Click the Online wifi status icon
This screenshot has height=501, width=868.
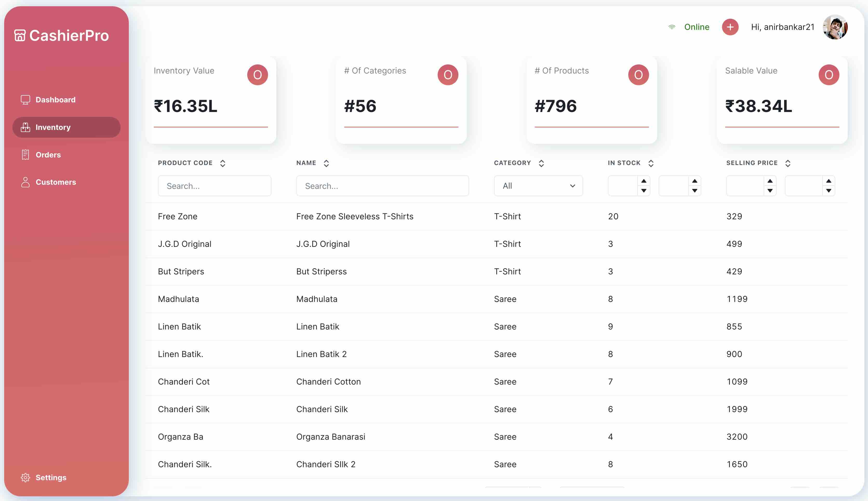click(x=672, y=27)
